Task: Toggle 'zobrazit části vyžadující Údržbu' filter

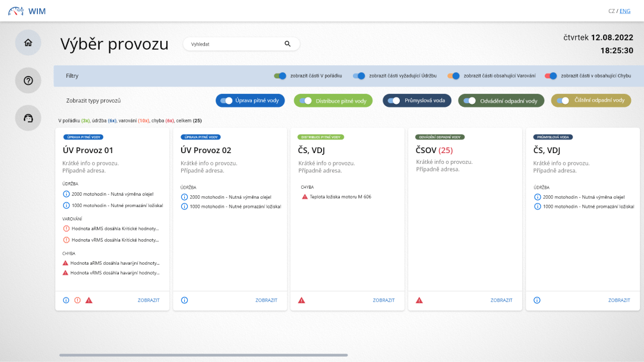Action: point(359,76)
